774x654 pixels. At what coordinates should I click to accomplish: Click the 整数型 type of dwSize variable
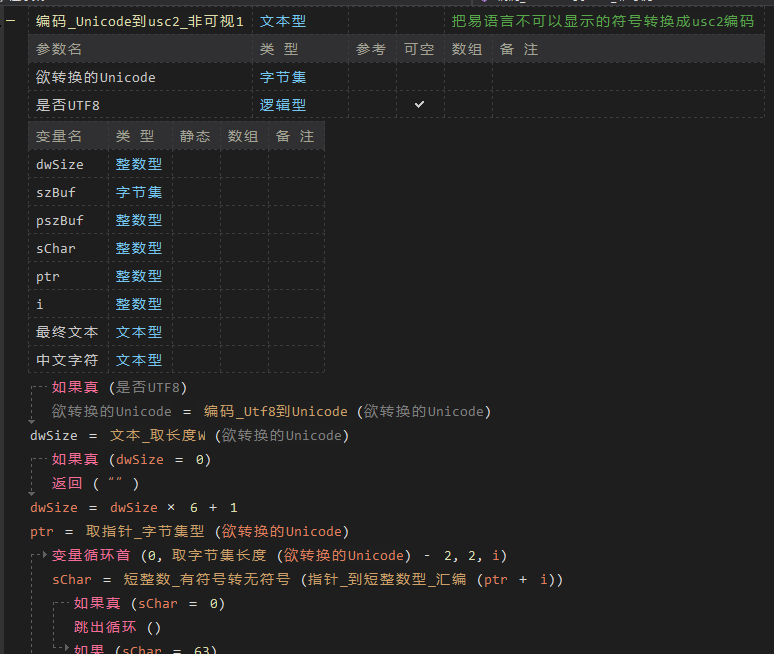click(139, 164)
